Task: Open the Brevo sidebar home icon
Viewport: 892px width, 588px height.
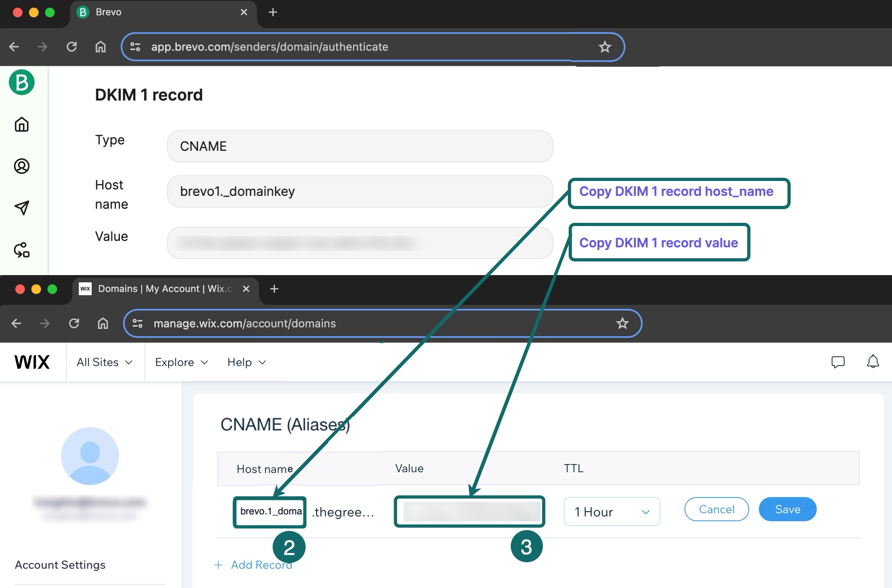Action: pos(22,124)
